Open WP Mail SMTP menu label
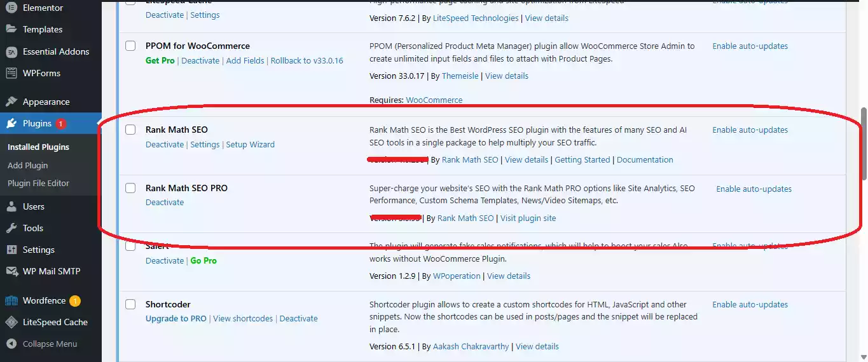 click(x=52, y=271)
